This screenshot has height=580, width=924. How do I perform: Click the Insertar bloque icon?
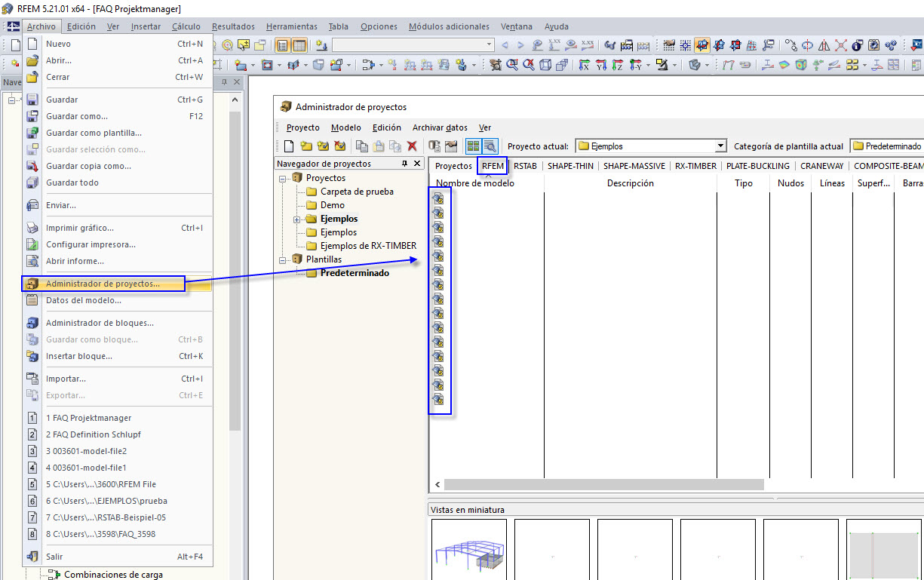[32, 356]
